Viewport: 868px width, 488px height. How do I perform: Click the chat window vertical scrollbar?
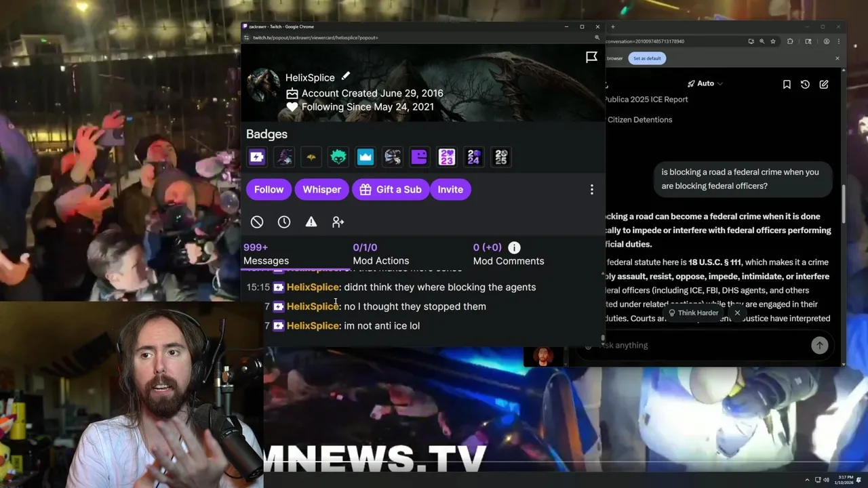844,203
